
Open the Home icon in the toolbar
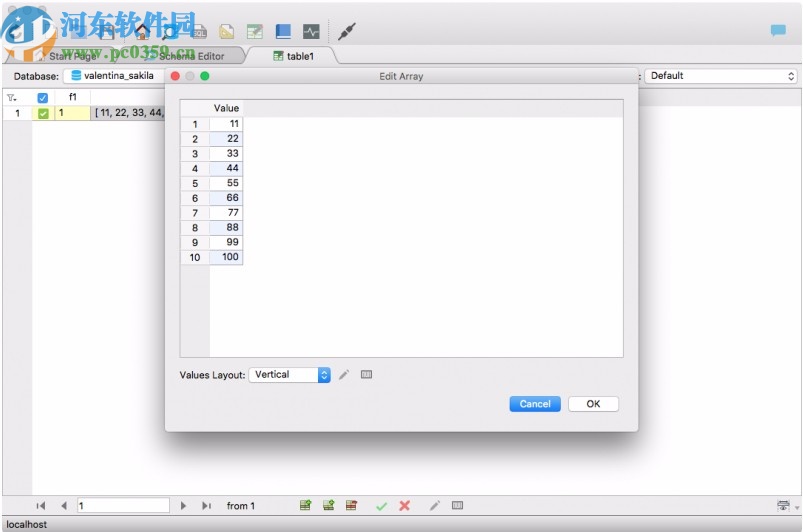(x=142, y=32)
